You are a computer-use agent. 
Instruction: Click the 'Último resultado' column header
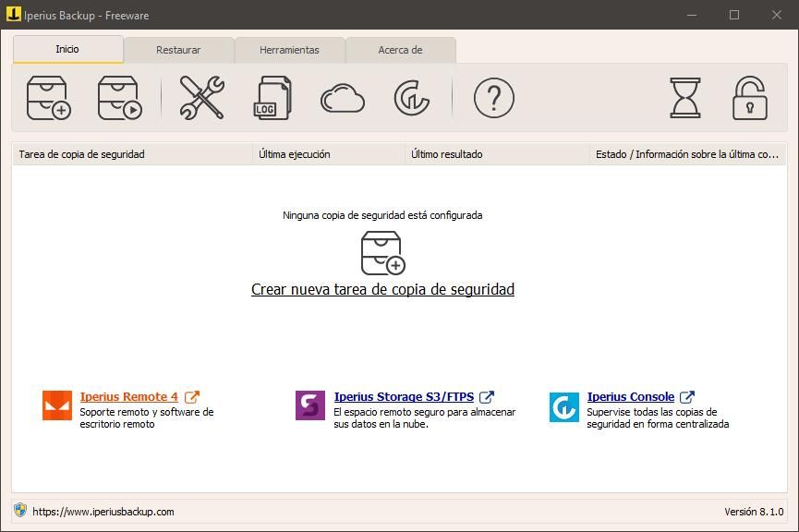[497, 154]
